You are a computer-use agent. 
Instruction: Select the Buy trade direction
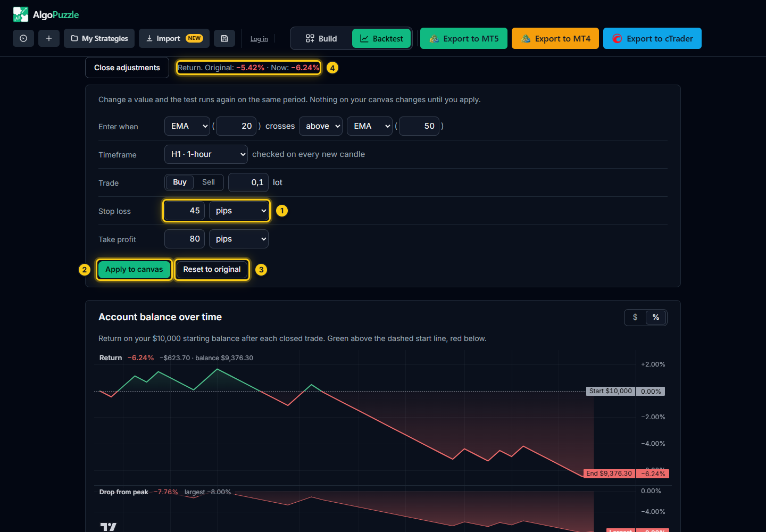tap(180, 182)
